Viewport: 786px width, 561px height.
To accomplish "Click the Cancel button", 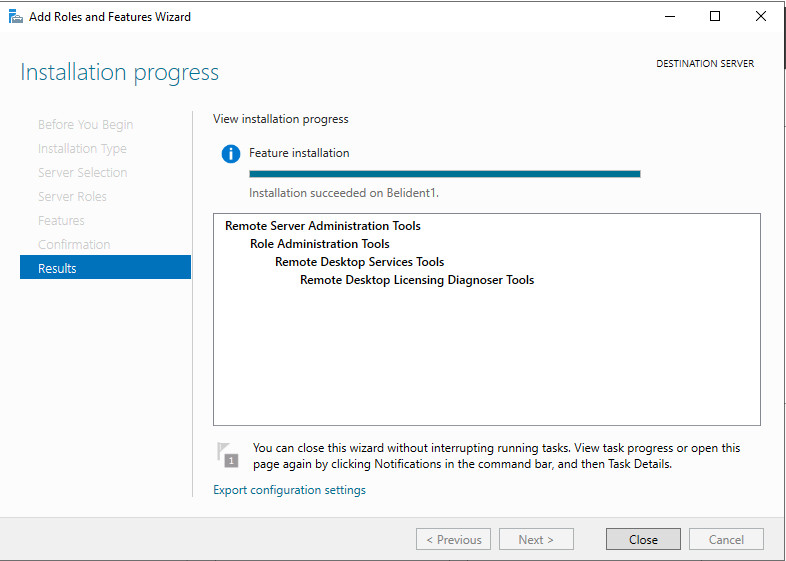I will pyautogui.click(x=726, y=539).
